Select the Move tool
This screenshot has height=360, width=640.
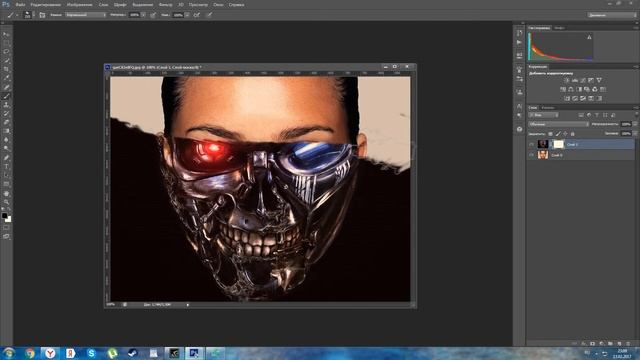6,34
